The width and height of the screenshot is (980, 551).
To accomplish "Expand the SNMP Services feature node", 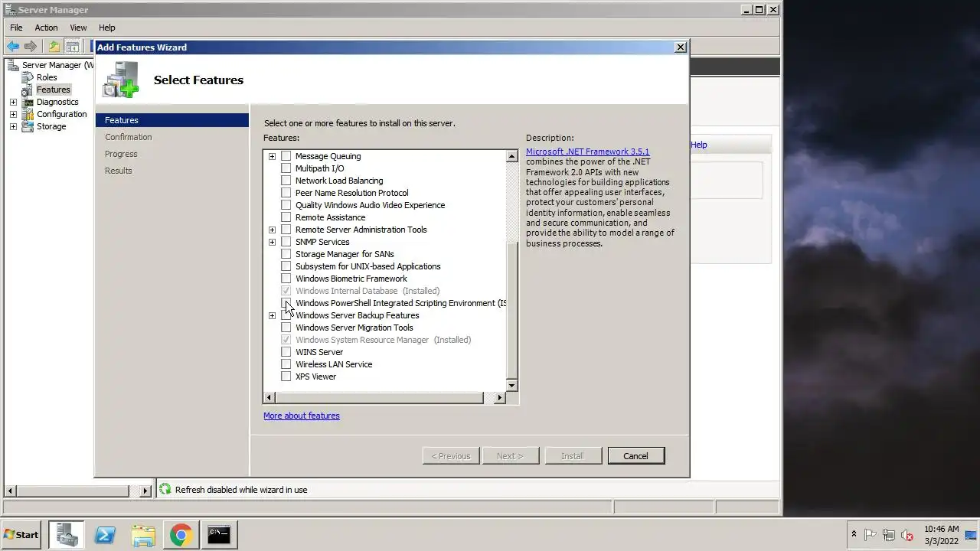I will coord(272,242).
